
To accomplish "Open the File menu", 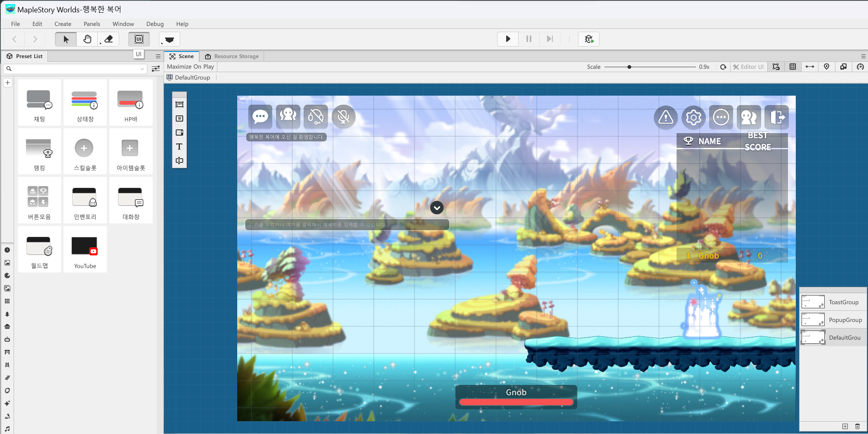I will pyautogui.click(x=16, y=24).
